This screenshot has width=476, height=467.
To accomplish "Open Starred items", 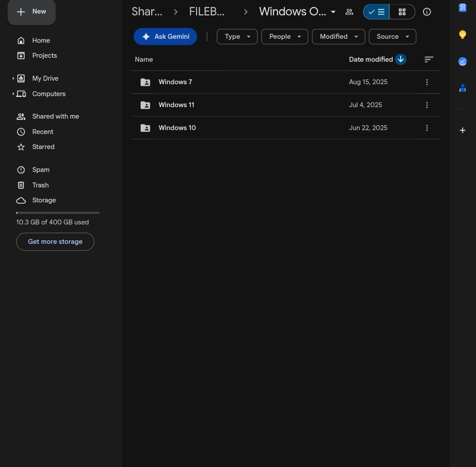I will click(43, 147).
